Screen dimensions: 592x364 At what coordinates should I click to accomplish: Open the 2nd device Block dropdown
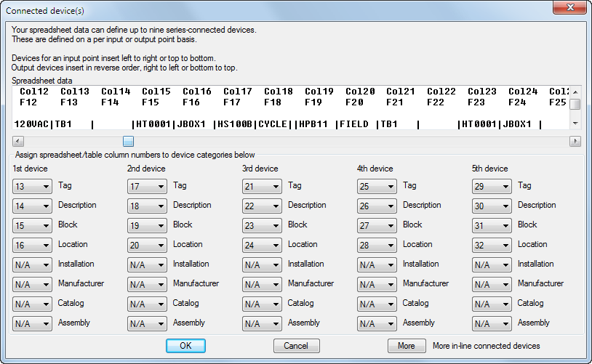click(x=147, y=225)
